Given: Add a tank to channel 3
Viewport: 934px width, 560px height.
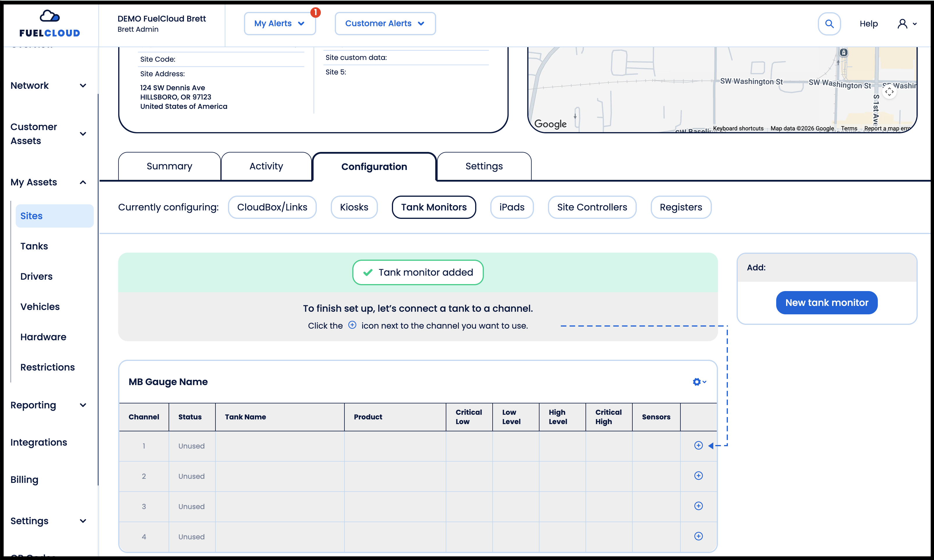Looking at the screenshot, I should 698,506.
